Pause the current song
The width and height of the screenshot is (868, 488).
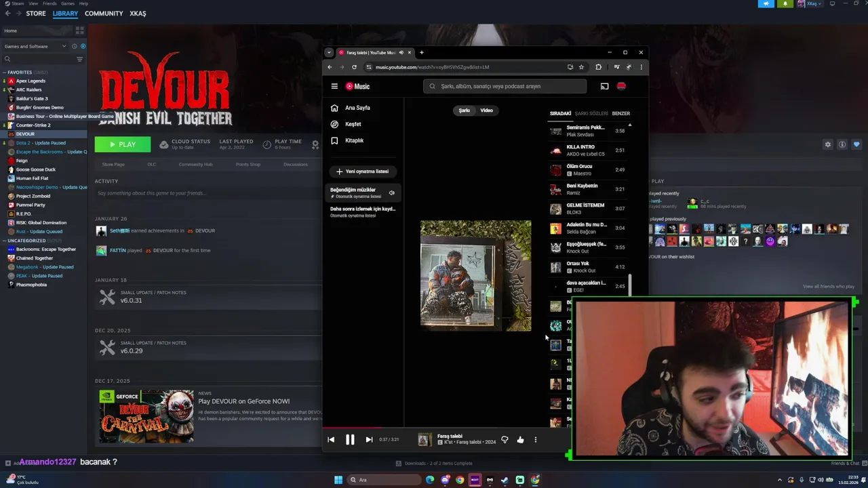350,440
